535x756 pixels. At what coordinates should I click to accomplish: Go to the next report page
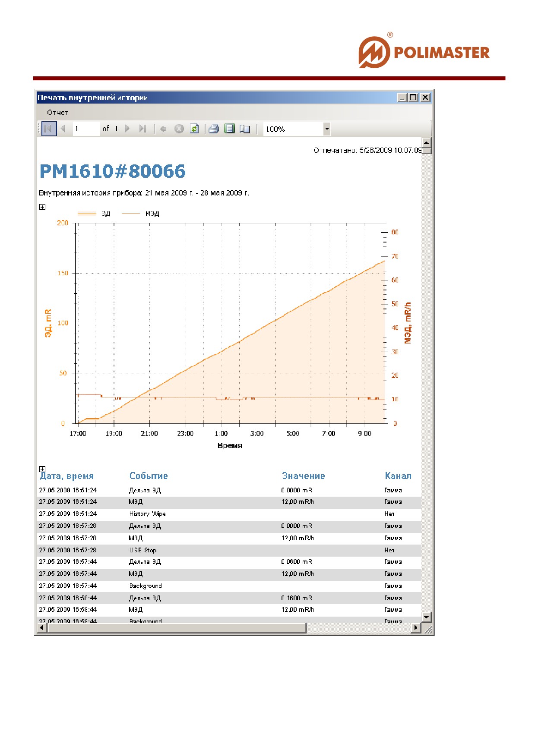click(127, 129)
